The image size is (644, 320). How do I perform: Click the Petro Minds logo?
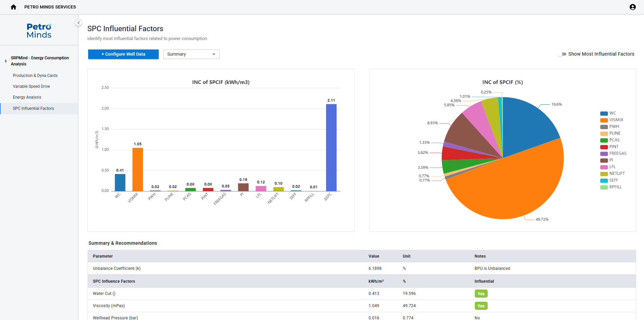pos(39,31)
